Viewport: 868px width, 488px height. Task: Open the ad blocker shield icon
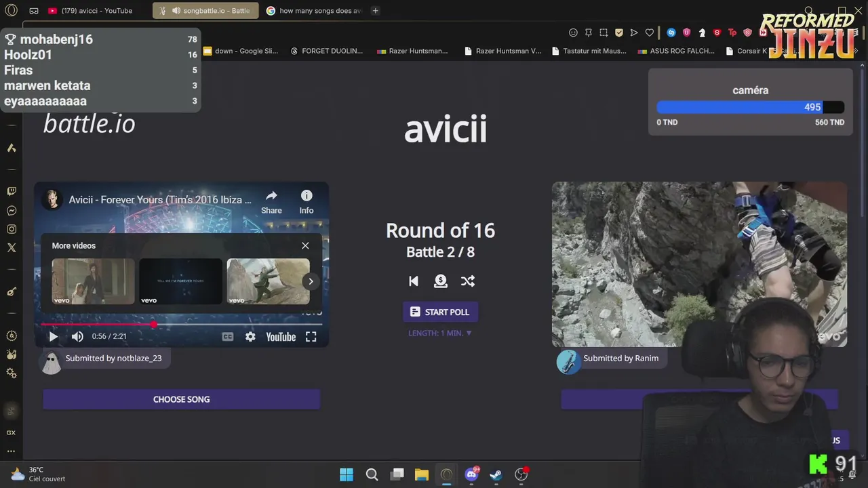pos(619,33)
